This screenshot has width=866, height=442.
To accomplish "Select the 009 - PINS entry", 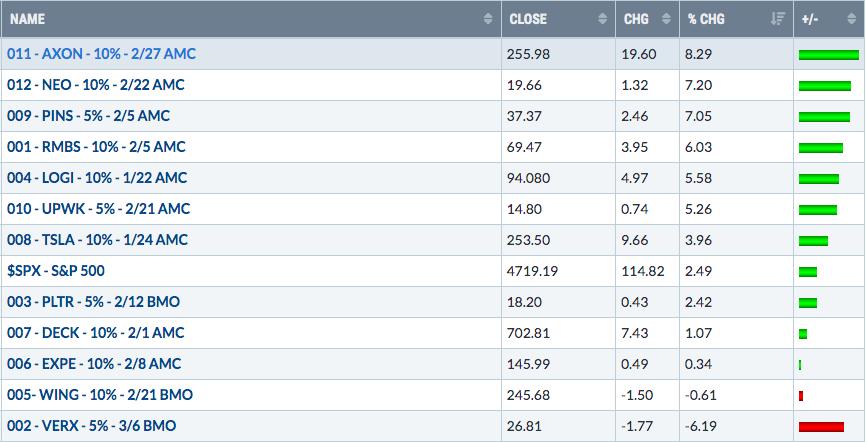I will (x=88, y=116).
